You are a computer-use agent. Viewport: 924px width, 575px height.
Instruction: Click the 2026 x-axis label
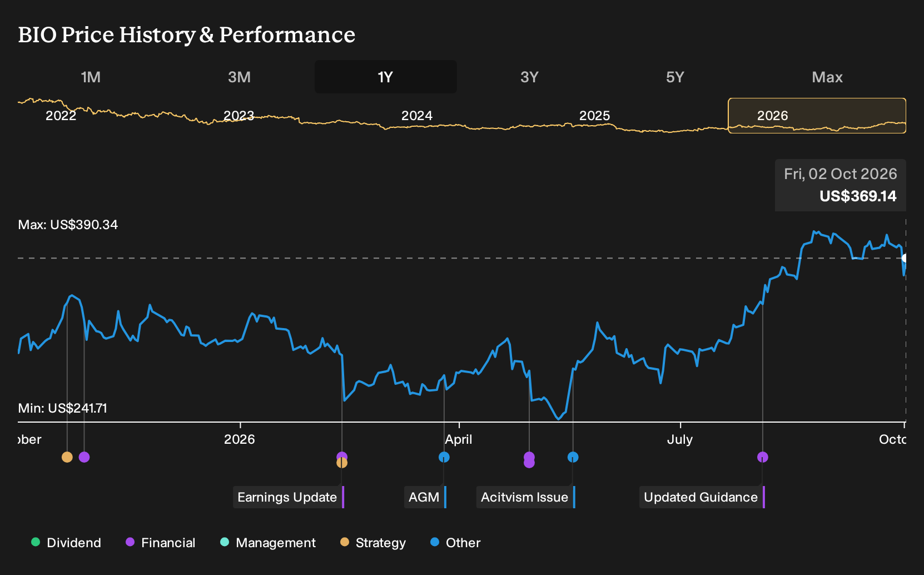[240, 439]
